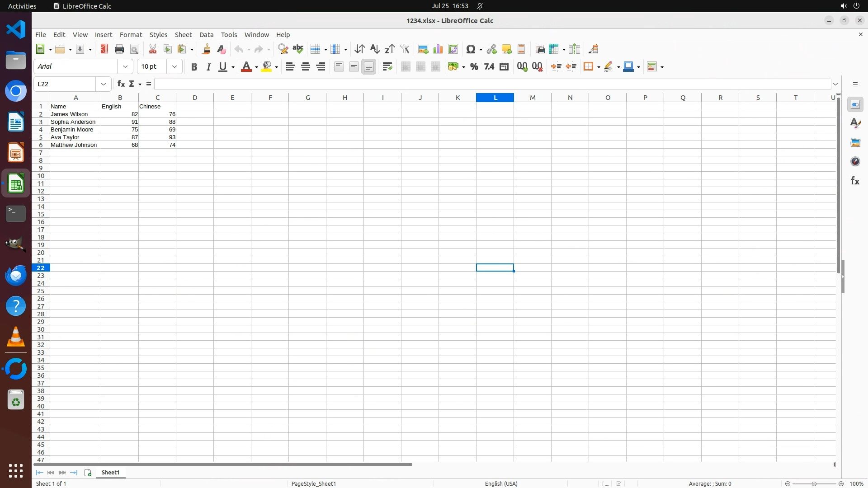868x488 pixels.
Task: Click Export as PDF icon
Action: coord(104,49)
